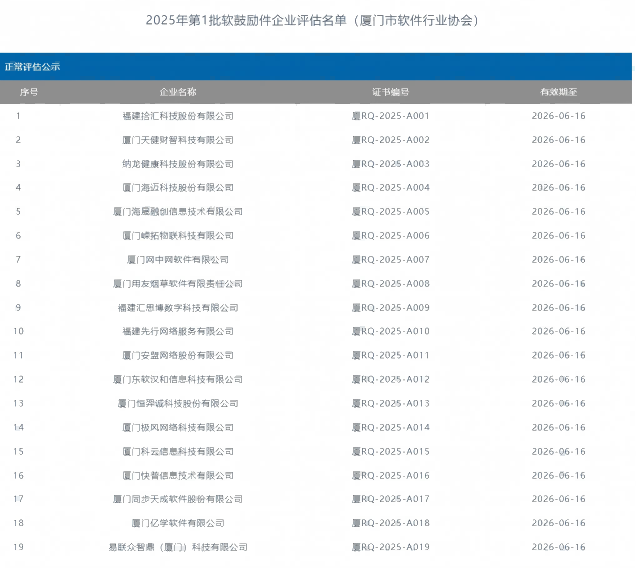Click the 企业名称 column header

point(178,92)
